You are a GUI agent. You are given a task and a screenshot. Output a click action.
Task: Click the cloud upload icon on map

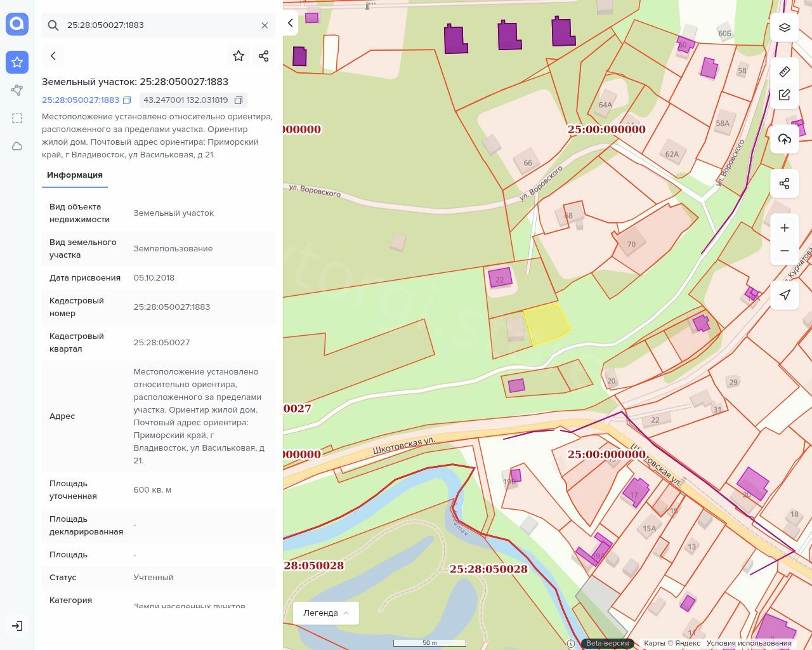(785, 139)
